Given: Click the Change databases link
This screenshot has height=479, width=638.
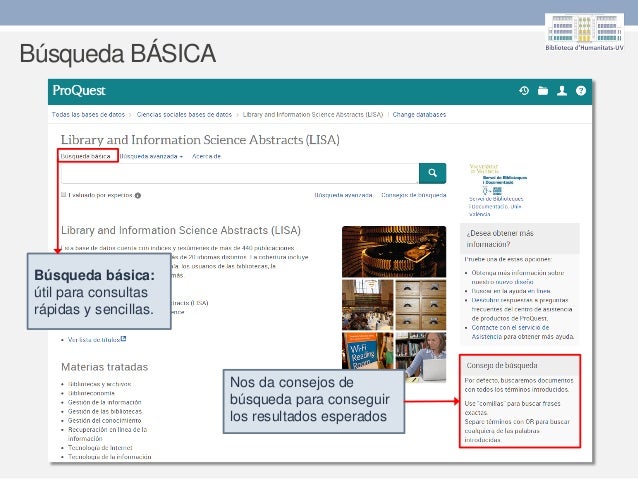Looking at the screenshot, I should (x=419, y=114).
